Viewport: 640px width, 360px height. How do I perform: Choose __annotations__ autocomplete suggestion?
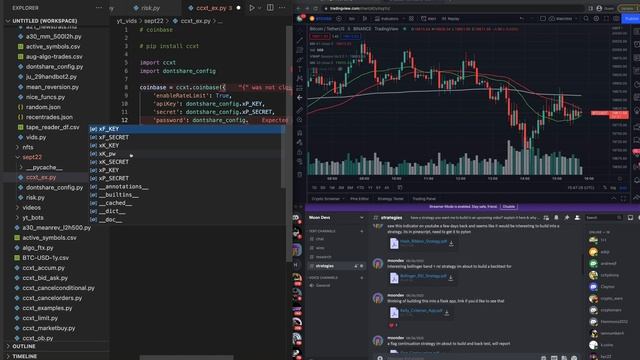[187, 187]
